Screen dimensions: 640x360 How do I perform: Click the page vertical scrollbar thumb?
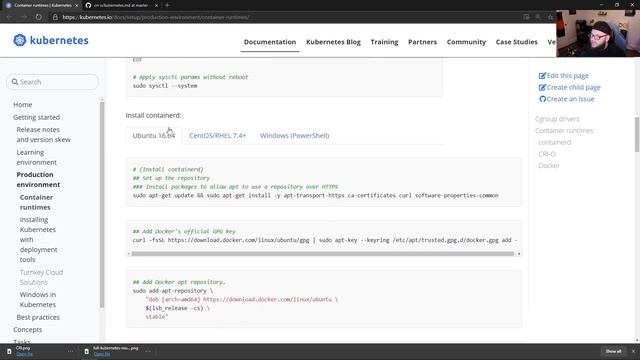637,134
